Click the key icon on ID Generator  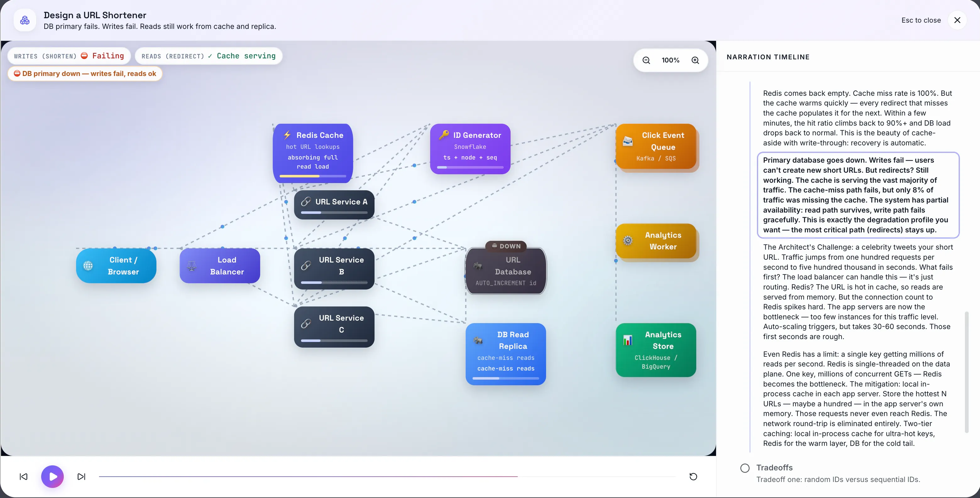click(444, 135)
